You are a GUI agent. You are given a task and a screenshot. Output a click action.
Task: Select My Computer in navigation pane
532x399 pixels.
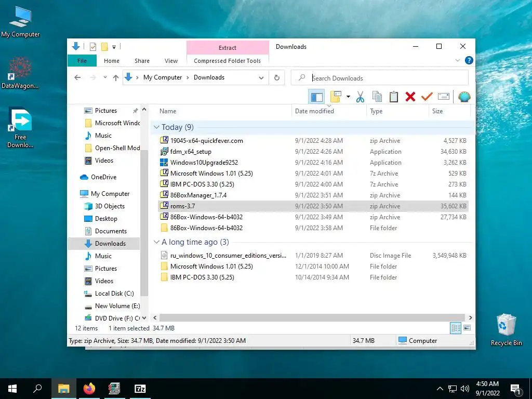(110, 194)
